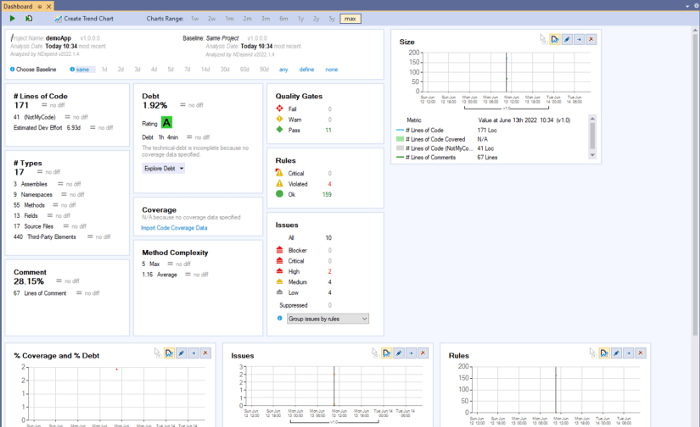This screenshot has width=700, height=427.
Task: Select the 'max' charts range option
Action: pyautogui.click(x=350, y=18)
